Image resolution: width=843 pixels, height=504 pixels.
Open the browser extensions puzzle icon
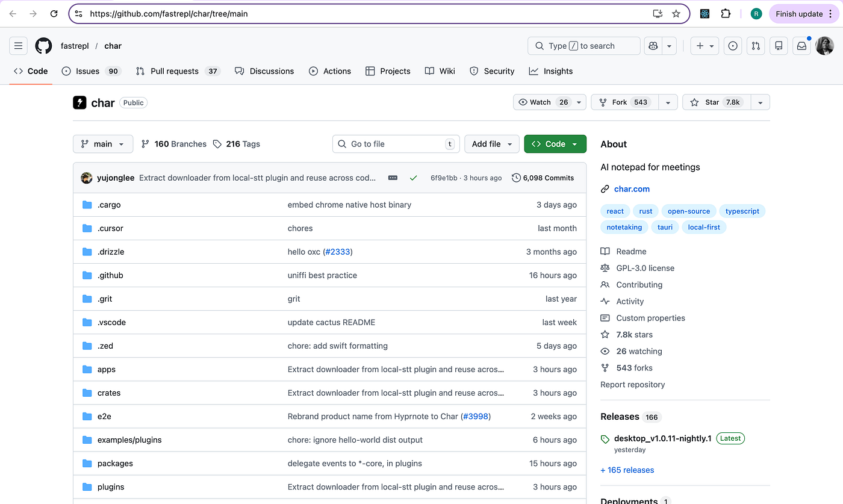pos(726,14)
